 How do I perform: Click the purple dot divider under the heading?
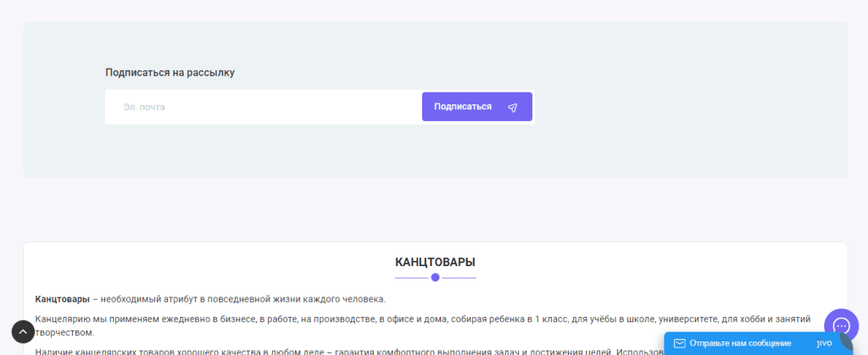pyautogui.click(x=435, y=277)
